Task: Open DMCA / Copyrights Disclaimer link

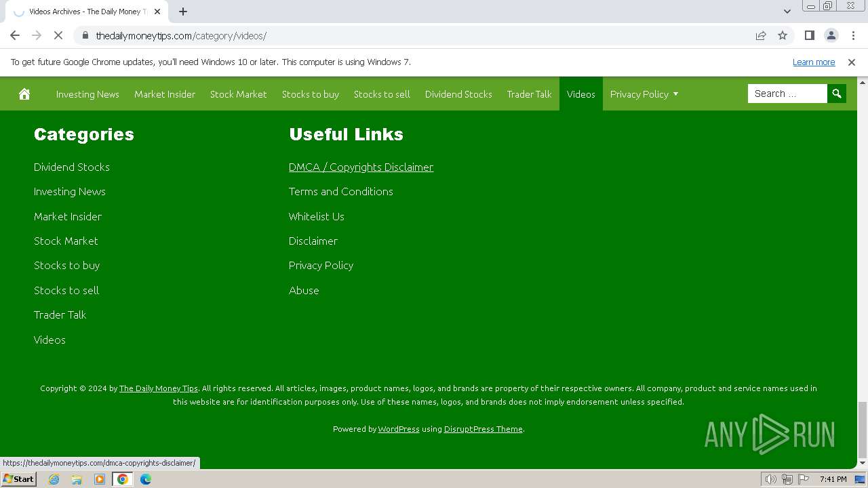Action: click(x=361, y=167)
